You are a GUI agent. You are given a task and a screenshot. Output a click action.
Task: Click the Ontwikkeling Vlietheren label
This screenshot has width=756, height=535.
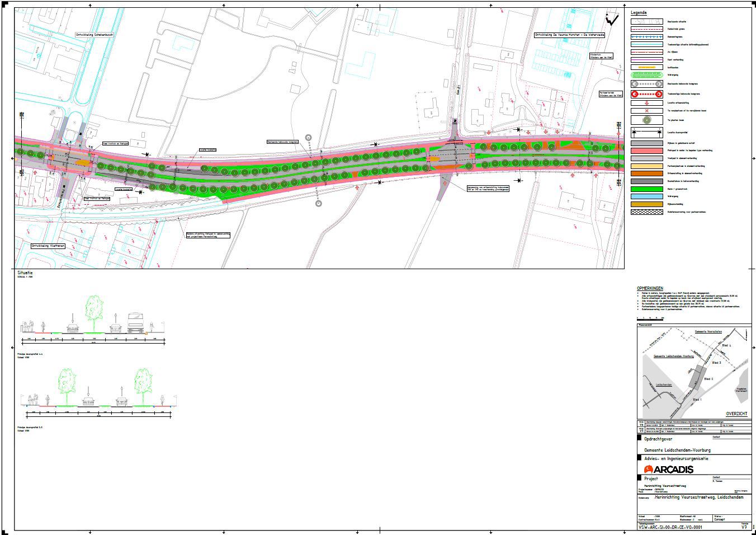pyautogui.click(x=49, y=246)
